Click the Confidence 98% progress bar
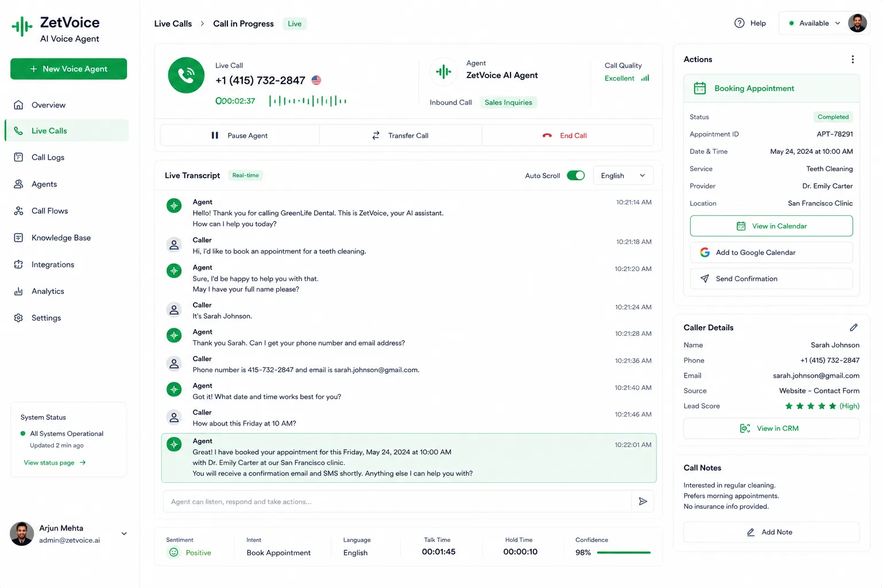 point(624,552)
